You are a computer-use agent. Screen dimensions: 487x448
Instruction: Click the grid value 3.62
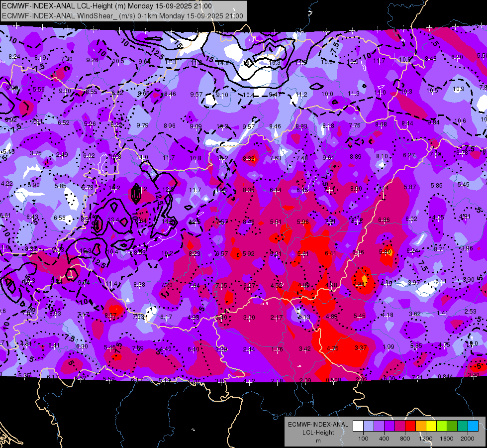tap(415, 314)
